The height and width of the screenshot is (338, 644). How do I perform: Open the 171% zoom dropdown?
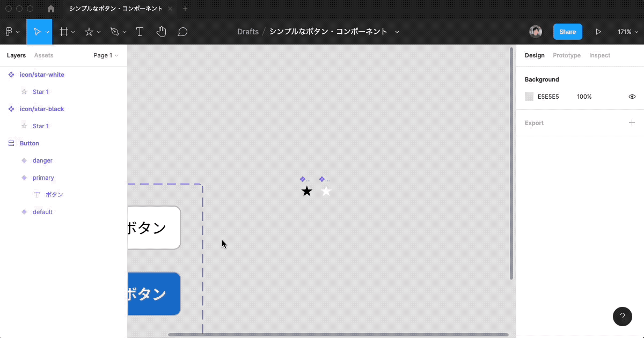point(627,32)
